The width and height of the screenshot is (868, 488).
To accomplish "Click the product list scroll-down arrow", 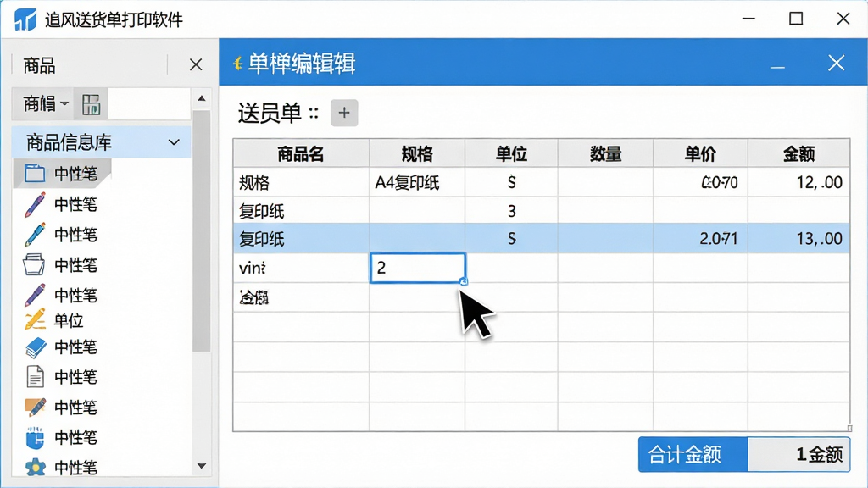I will tap(202, 466).
